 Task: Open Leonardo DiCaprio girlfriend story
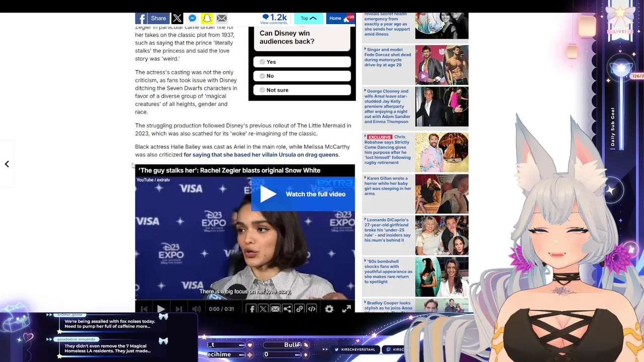click(x=388, y=230)
